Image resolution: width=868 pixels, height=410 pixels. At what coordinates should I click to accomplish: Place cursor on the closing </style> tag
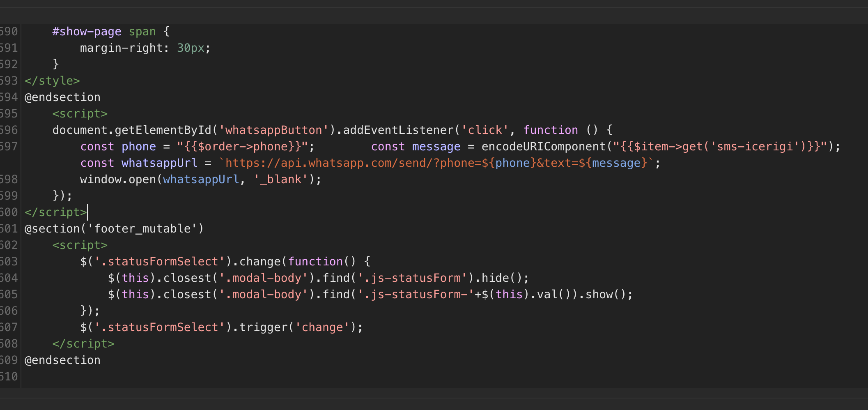point(52,81)
